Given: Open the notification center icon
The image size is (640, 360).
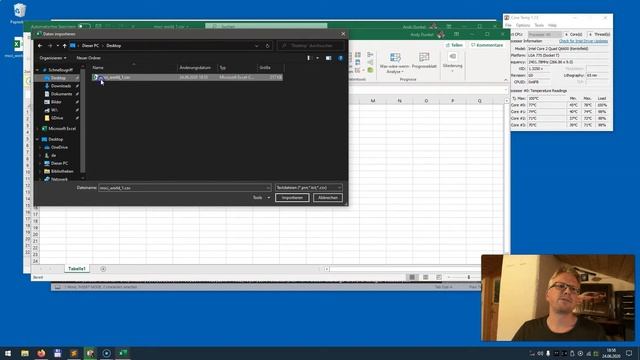Looking at the screenshot, I should point(629,353).
